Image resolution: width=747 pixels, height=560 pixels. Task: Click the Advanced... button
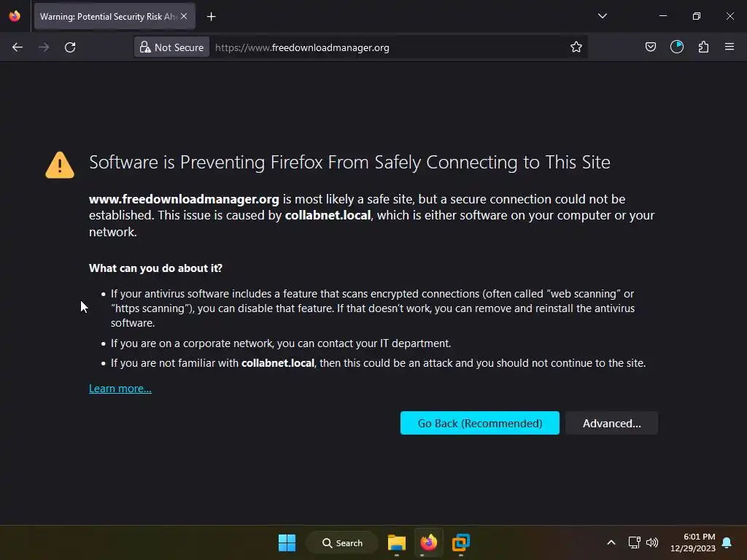(612, 423)
